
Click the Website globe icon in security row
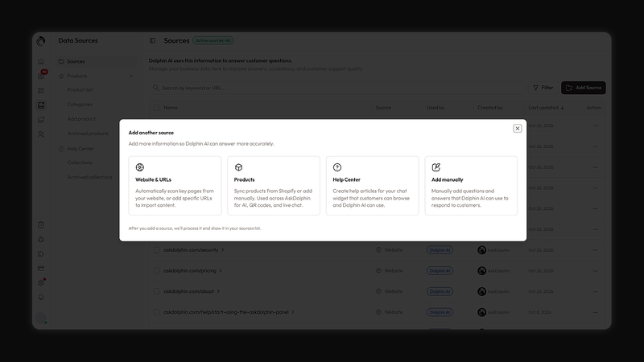coord(378,250)
